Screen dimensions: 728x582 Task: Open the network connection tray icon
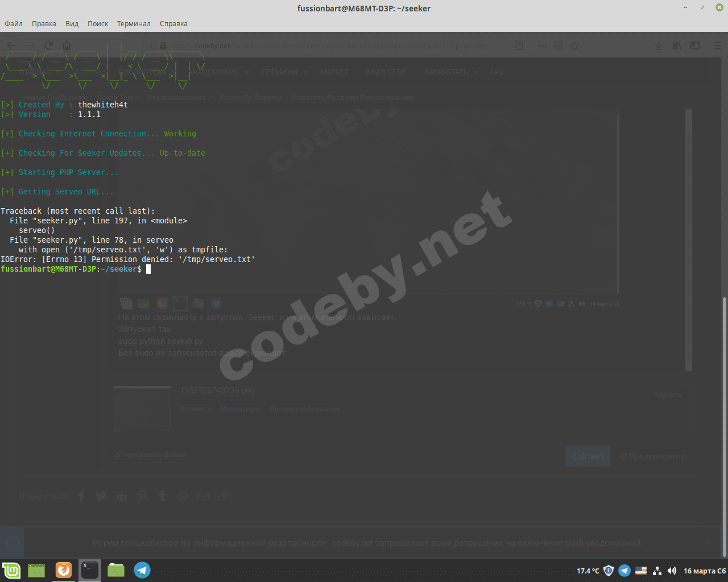(657, 571)
